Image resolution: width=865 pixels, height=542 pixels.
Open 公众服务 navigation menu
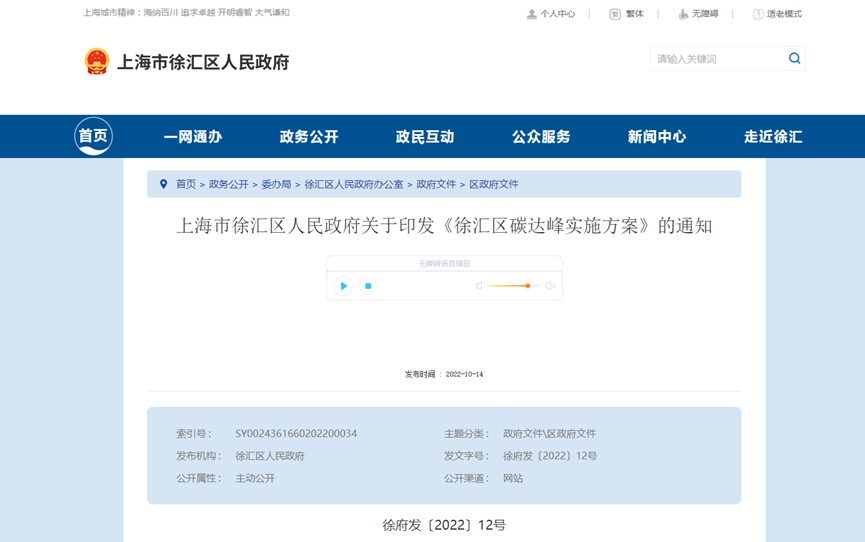541,136
